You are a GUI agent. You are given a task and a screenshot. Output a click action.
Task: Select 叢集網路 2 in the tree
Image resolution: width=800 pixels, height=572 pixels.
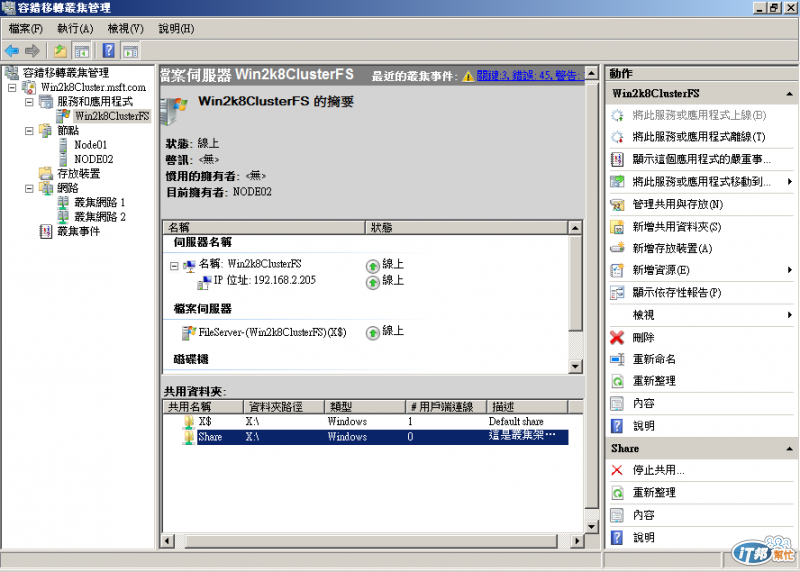99,217
